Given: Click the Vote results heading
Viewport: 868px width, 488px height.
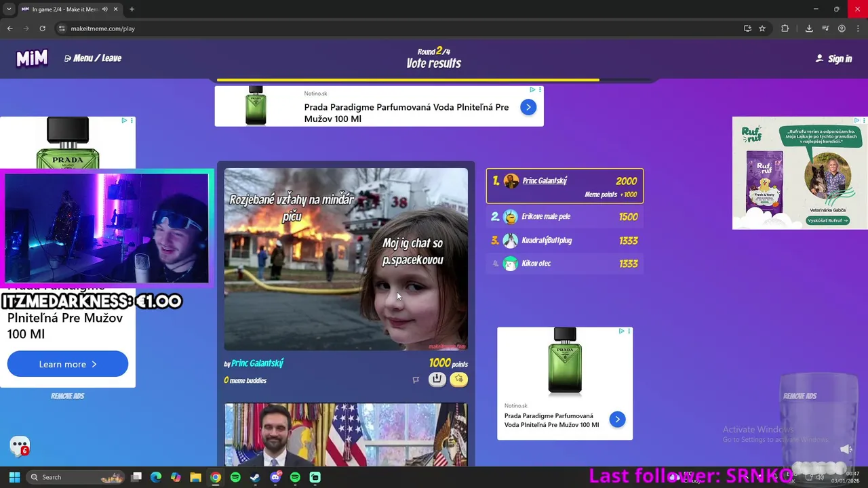Looking at the screenshot, I should pos(434,64).
